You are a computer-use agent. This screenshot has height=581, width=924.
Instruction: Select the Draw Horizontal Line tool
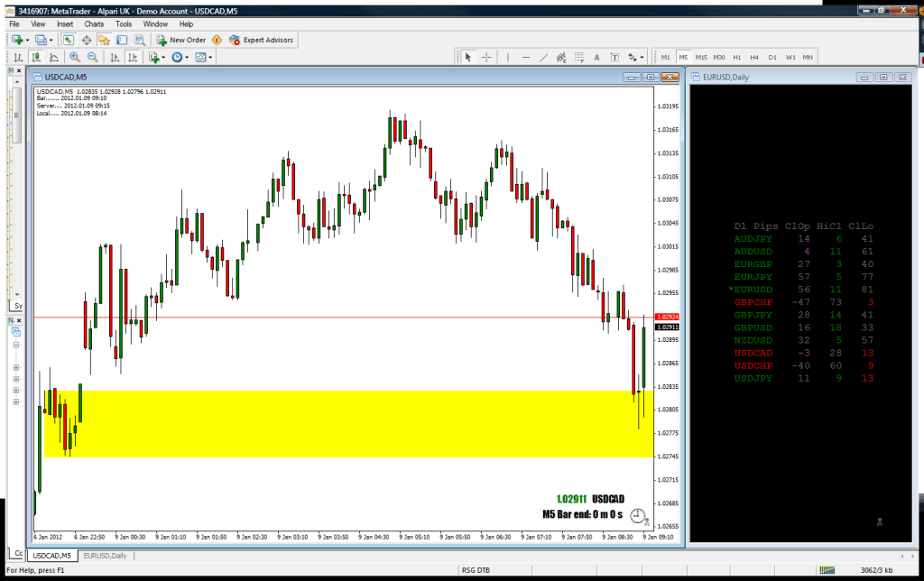(526, 57)
